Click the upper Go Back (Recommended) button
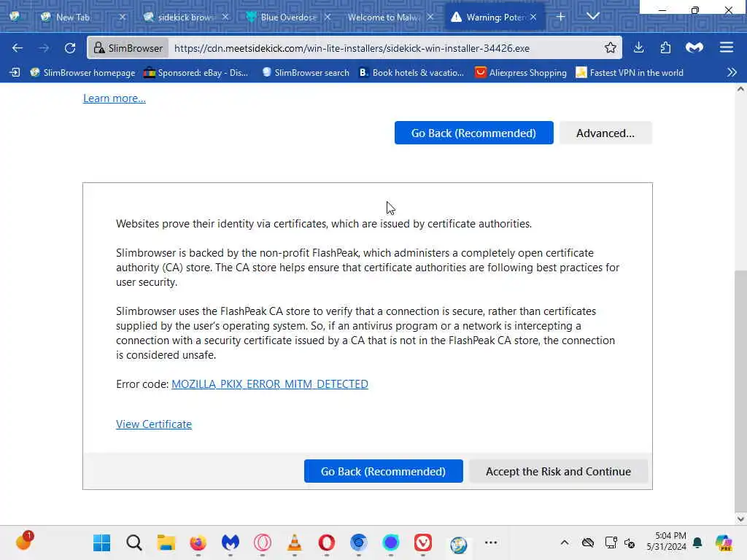 (x=473, y=133)
